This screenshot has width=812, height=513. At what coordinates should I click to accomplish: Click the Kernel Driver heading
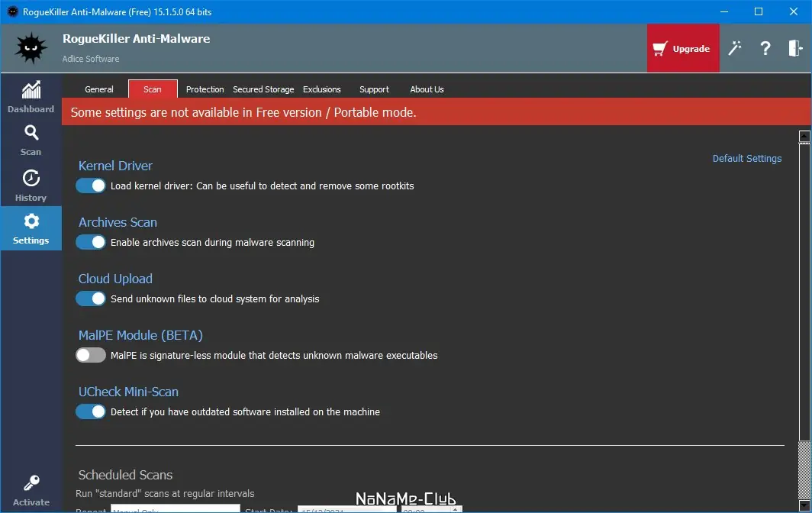(115, 166)
